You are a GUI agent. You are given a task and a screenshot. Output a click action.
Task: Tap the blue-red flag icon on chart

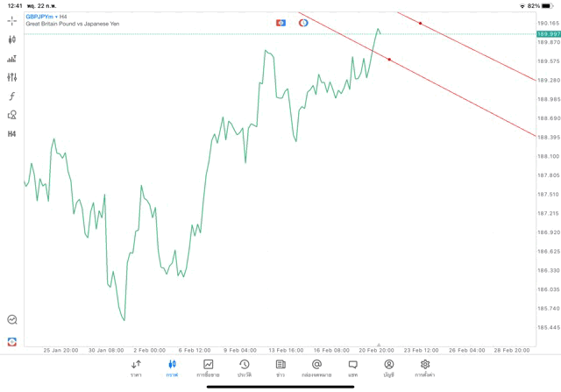tap(280, 22)
